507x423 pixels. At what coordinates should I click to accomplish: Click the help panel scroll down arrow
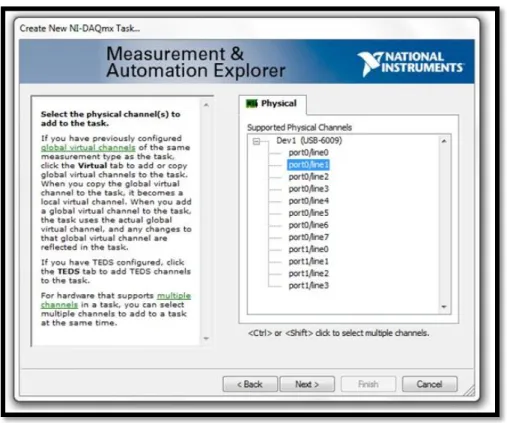(x=206, y=338)
